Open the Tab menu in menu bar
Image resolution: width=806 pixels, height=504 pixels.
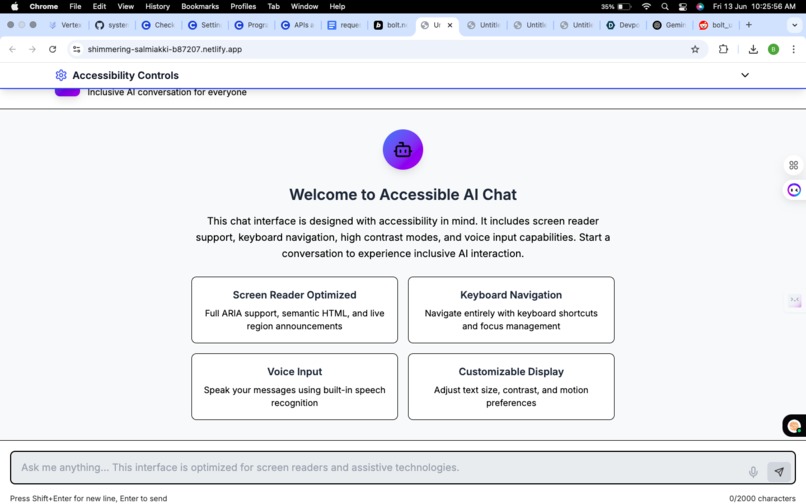click(273, 6)
